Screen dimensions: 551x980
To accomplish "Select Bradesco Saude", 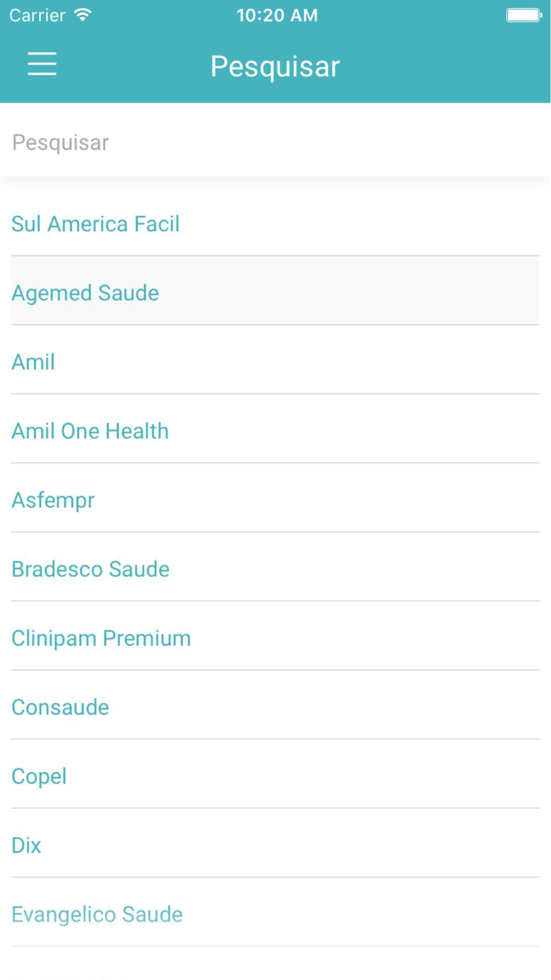I will 275,567.
